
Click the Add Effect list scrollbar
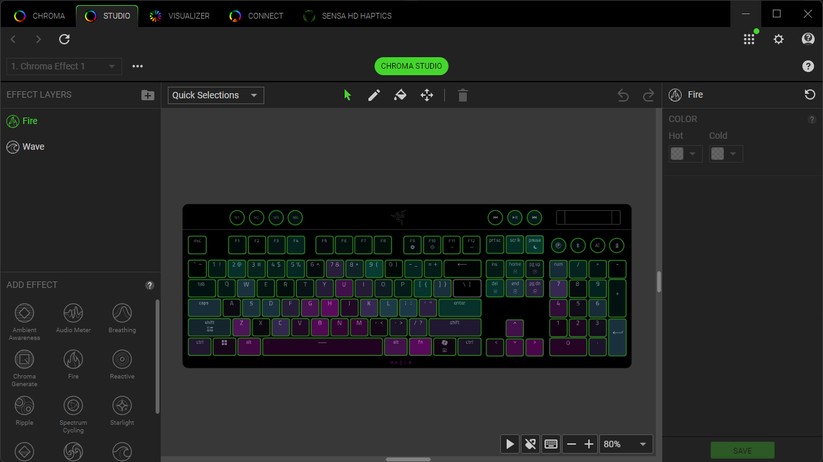(157, 356)
